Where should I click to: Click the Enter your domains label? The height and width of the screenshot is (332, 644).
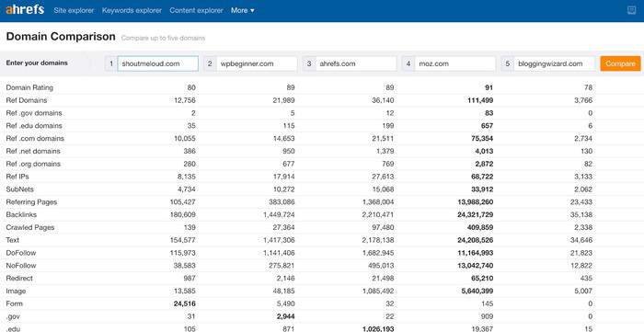pos(37,63)
